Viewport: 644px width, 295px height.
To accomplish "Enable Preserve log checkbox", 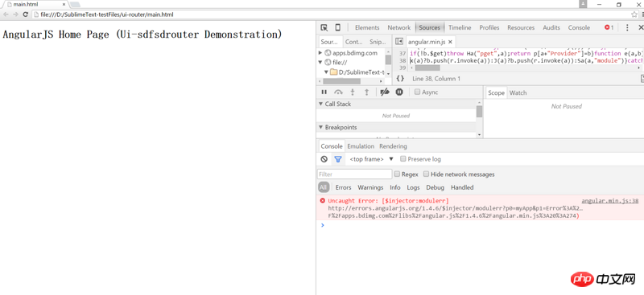I will (x=403, y=159).
